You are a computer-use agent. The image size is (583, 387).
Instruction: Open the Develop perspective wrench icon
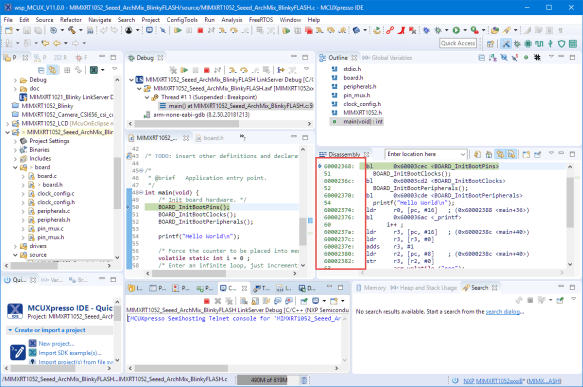[506, 43]
